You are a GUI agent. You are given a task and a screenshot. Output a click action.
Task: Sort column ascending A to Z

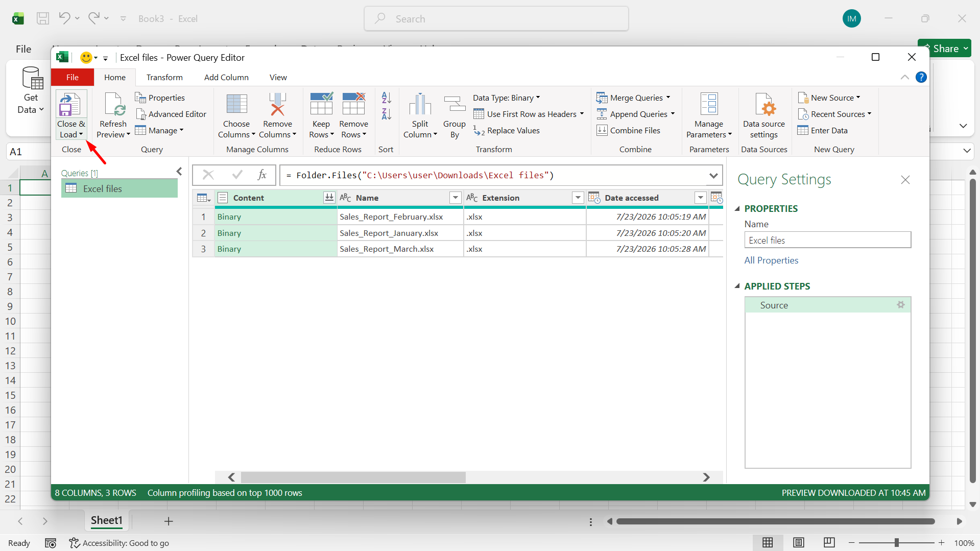pyautogui.click(x=386, y=98)
